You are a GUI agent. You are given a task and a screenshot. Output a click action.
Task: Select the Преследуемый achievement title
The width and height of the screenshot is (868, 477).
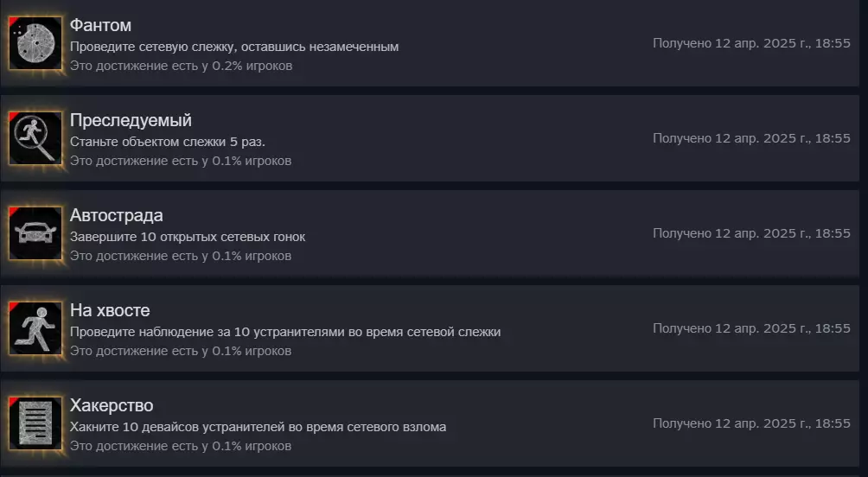coord(131,121)
